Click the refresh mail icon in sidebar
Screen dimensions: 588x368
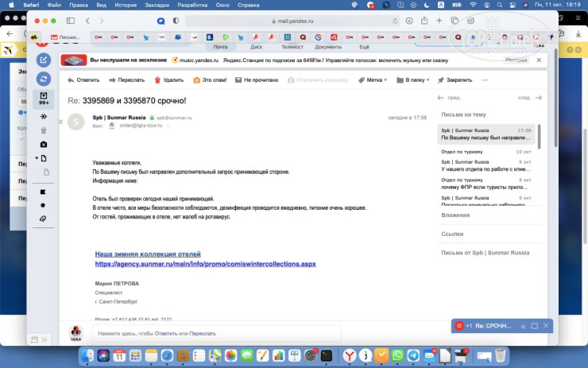coord(44,79)
